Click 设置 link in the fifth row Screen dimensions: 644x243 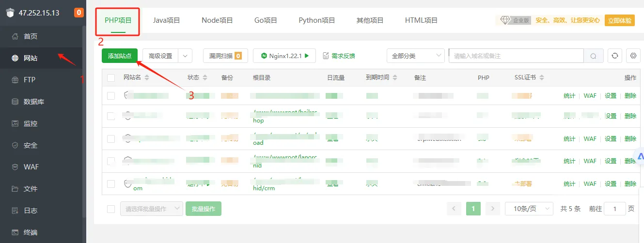[611, 184]
